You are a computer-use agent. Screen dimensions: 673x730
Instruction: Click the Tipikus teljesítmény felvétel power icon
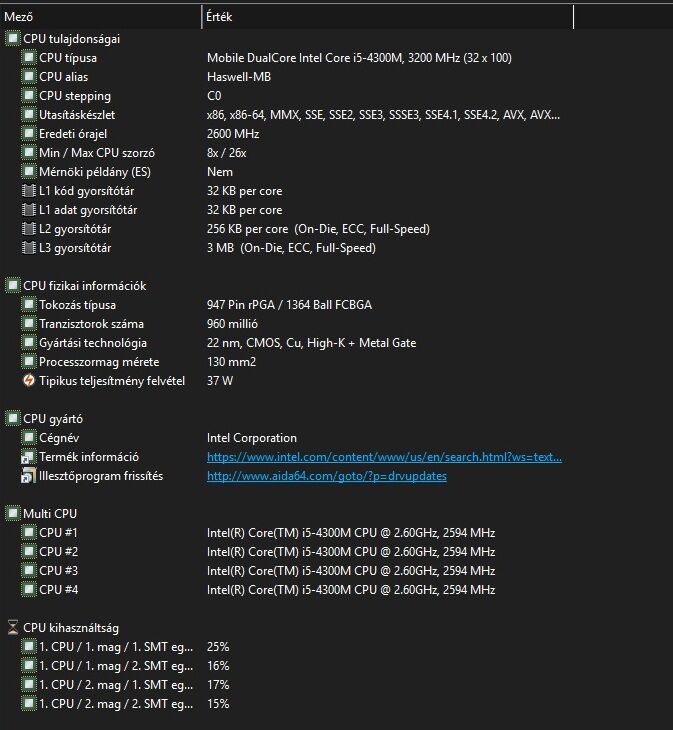29,381
